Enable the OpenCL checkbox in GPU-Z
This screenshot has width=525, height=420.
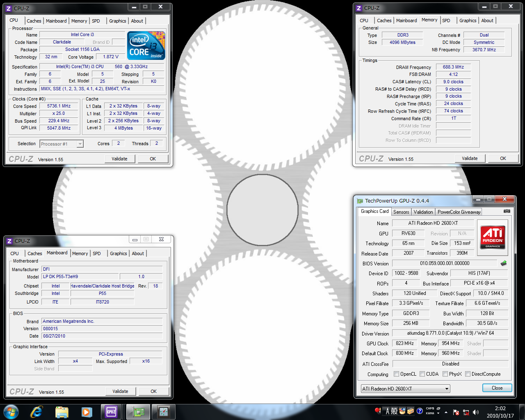pyautogui.click(x=396, y=374)
